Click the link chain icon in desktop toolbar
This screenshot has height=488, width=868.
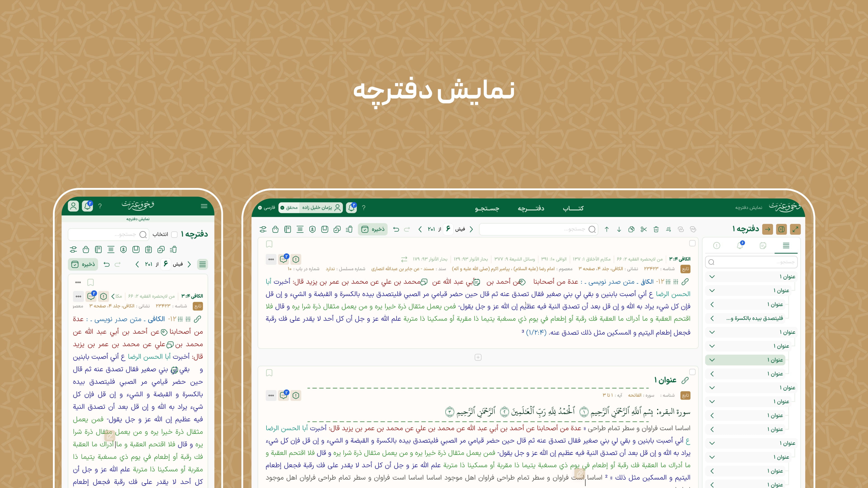tap(681, 229)
